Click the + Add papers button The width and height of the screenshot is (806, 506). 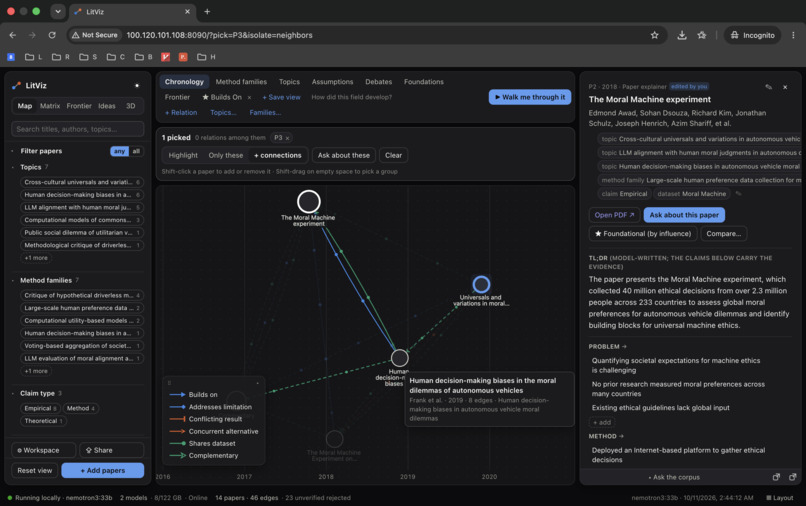pos(103,471)
